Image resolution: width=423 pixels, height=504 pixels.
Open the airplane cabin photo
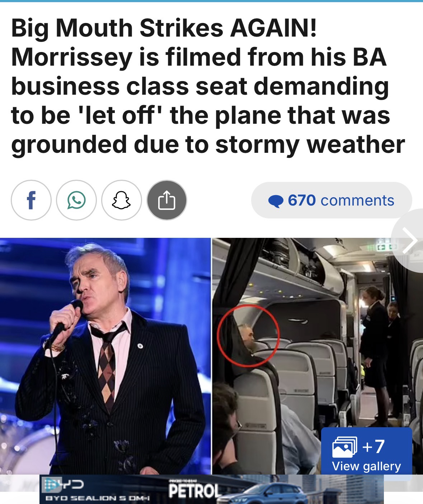click(x=318, y=356)
